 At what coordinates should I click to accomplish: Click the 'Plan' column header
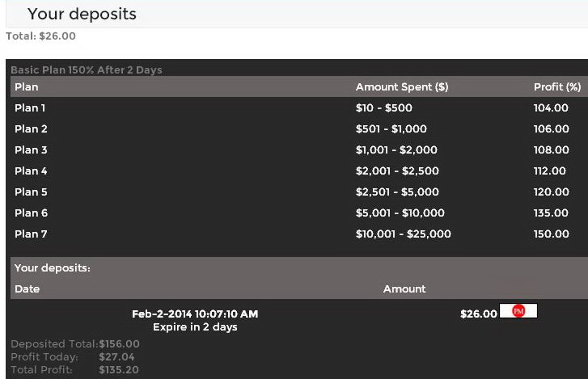click(27, 86)
